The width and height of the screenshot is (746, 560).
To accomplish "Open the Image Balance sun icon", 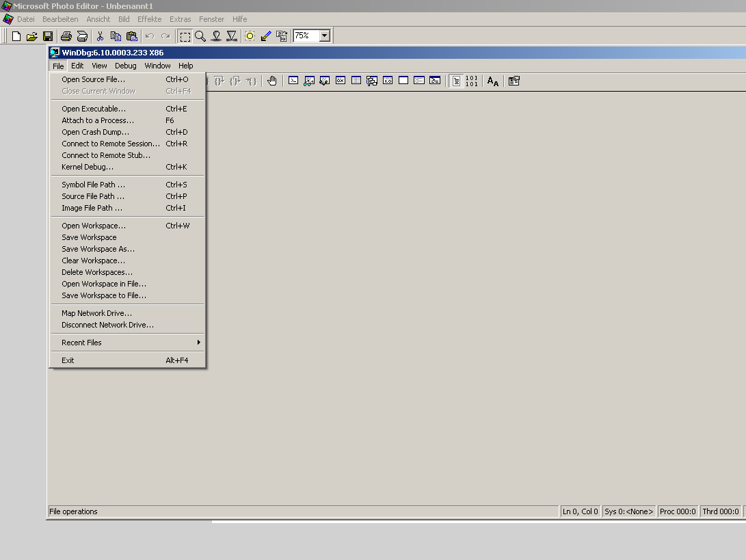I will (250, 36).
